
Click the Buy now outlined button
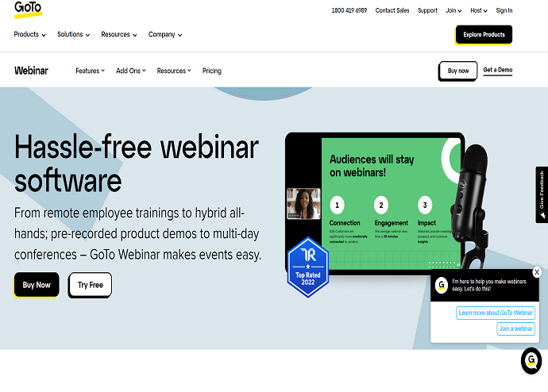click(x=457, y=71)
